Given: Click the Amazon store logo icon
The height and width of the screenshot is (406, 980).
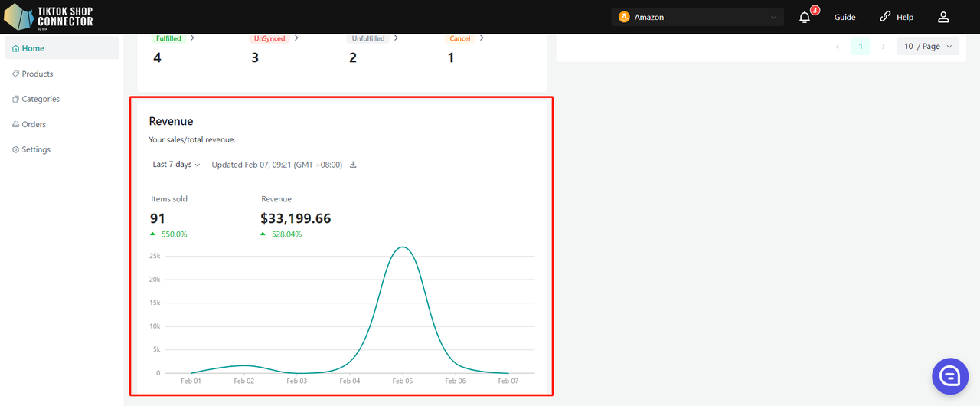Looking at the screenshot, I should pyautogui.click(x=624, y=17).
